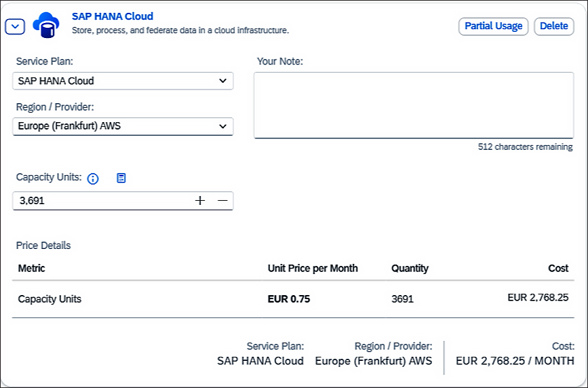The width and height of the screenshot is (588, 388).
Task: Click the service description text
Action: coord(180,31)
